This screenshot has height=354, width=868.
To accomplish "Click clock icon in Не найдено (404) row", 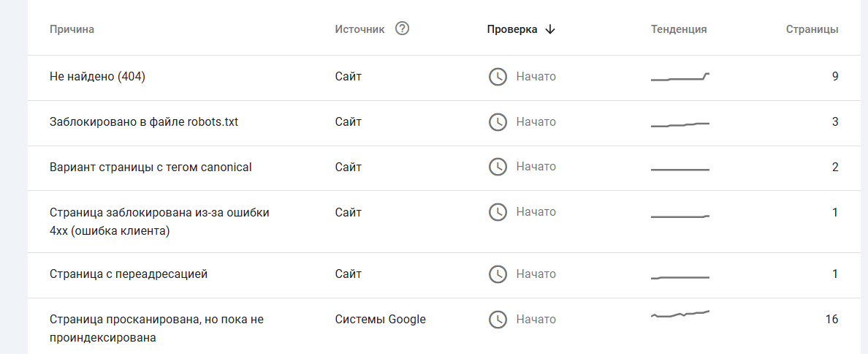I will pyautogui.click(x=498, y=77).
